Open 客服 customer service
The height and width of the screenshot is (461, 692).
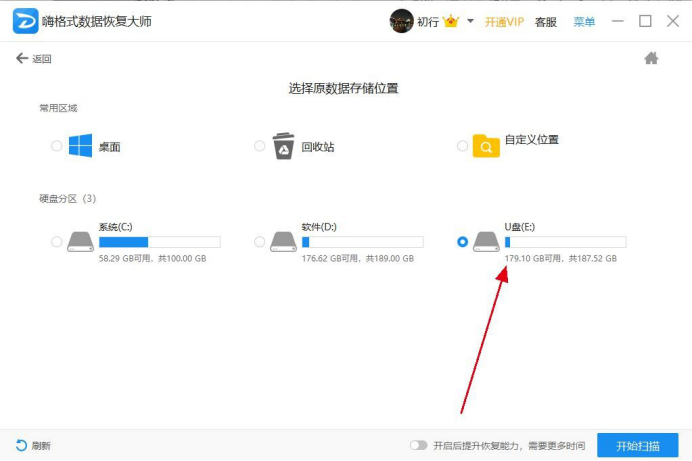tap(545, 22)
